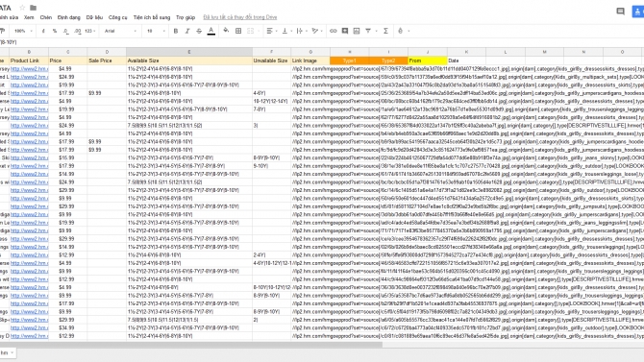Insert a link with the toolbar chain icon
The height and width of the screenshot is (362, 644).
point(334,31)
